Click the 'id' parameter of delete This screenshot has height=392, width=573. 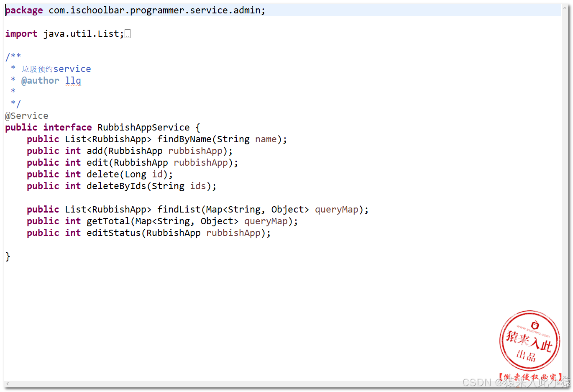pos(157,174)
